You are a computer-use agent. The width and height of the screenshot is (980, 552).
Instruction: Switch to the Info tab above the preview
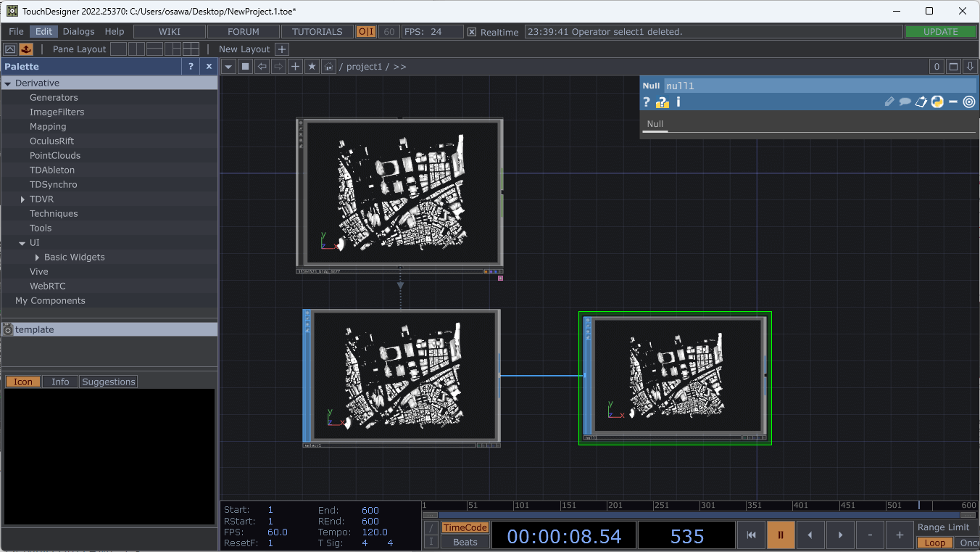click(x=60, y=381)
